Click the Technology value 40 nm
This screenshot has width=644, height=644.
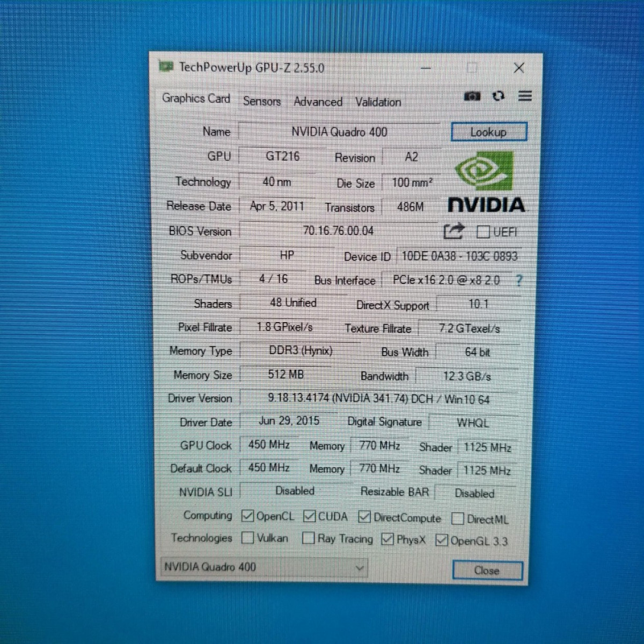click(277, 182)
